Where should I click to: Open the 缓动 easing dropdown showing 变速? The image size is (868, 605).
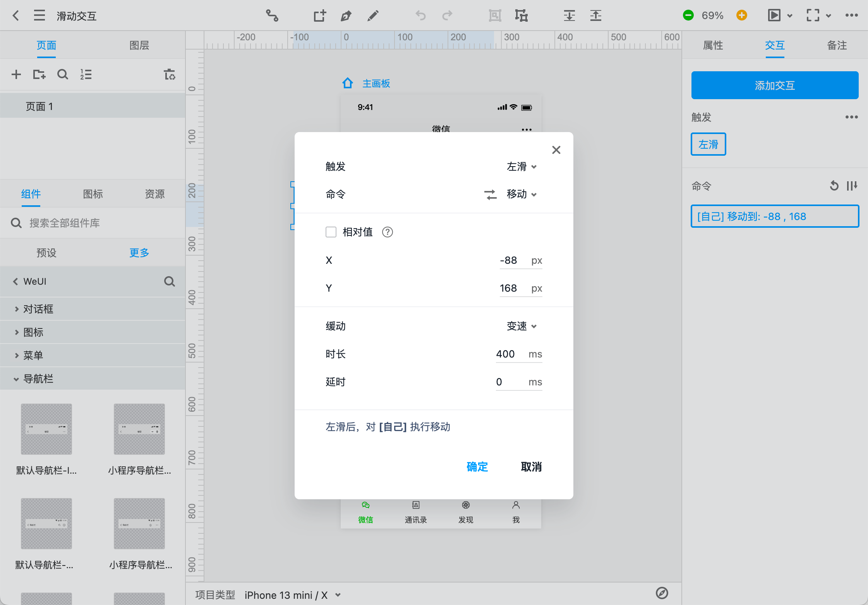[521, 326]
